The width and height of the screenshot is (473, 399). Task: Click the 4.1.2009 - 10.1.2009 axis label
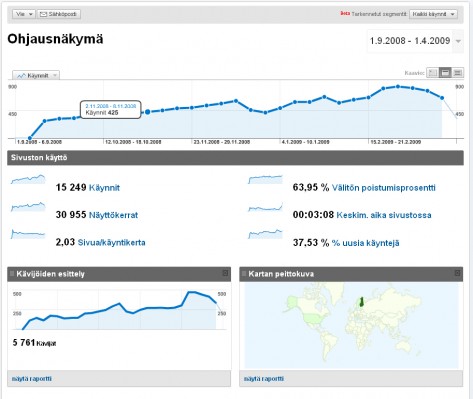pos(306,142)
